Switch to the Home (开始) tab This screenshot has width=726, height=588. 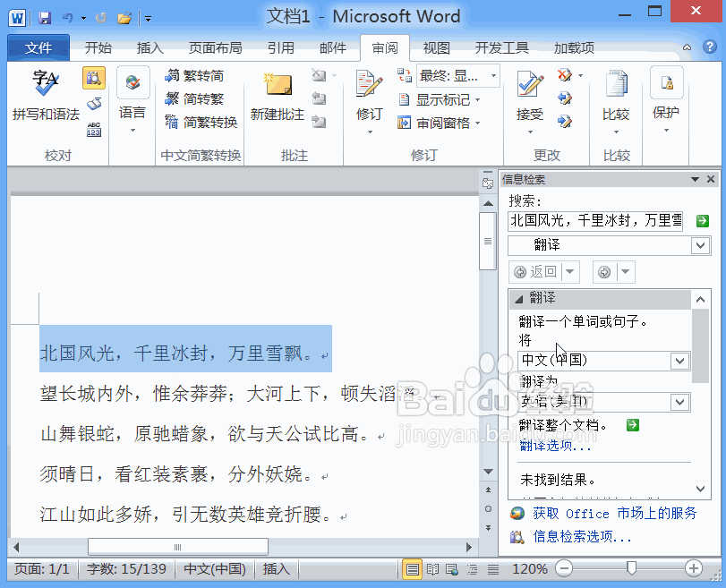[x=98, y=47]
